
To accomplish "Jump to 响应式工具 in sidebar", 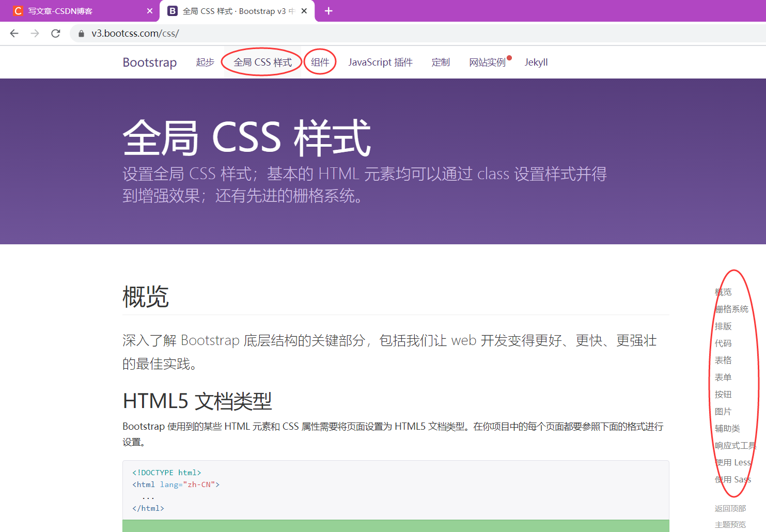I will (736, 445).
